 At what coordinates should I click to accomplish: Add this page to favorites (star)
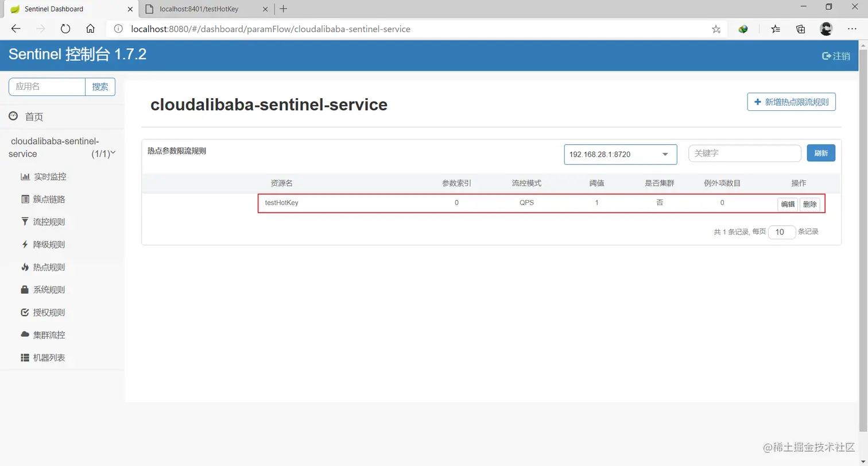[x=716, y=29]
